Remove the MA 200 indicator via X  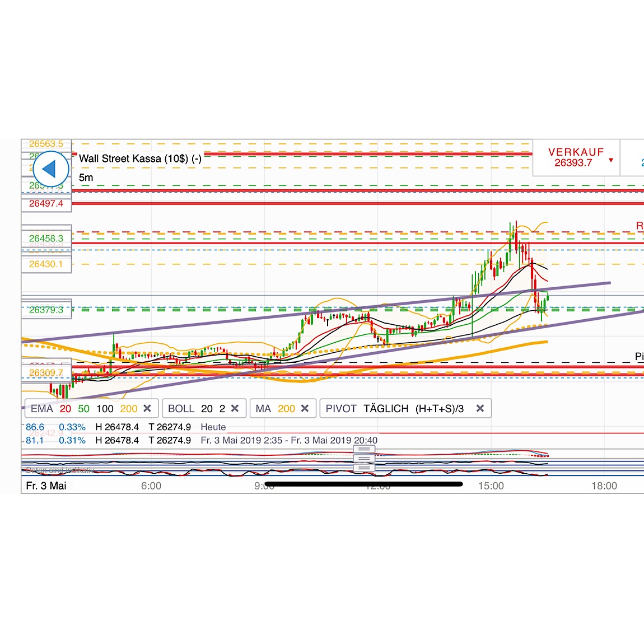[x=305, y=408]
